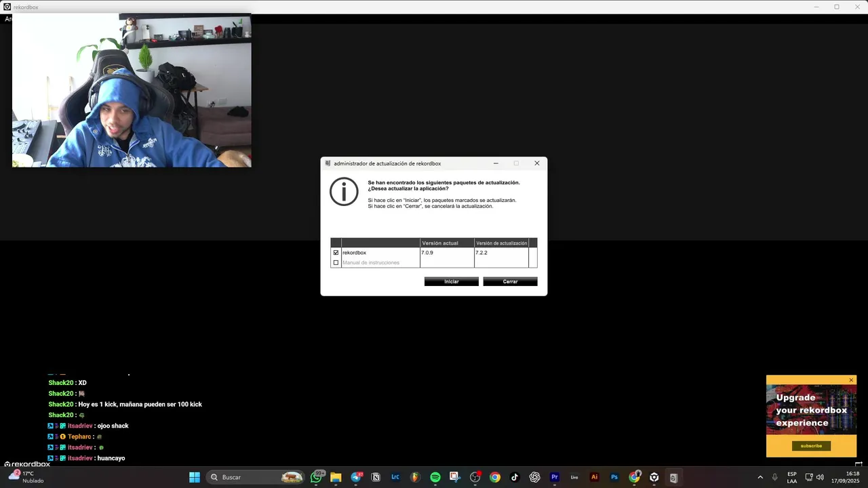Open Lightroom Classic from the taskbar
This screenshot has width=868, height=488.
pyautogui.click(x=395, y=477)
